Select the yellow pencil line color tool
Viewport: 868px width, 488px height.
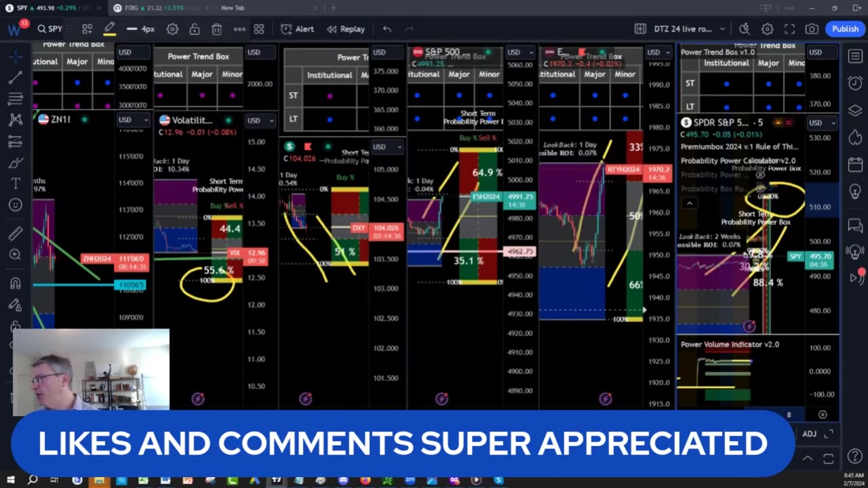tap(109, 29)
